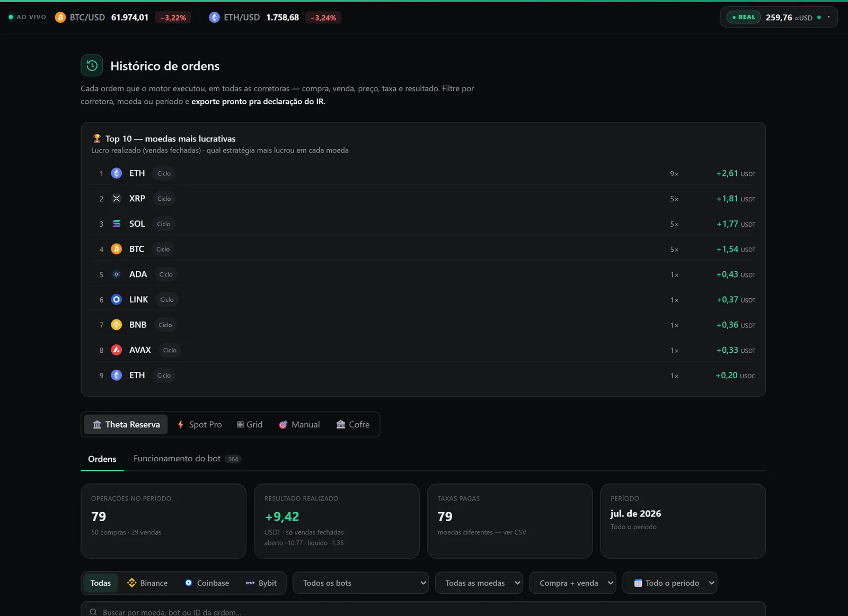
Task: Click the XRP coin icon in the ranking
Action: [117, 199]
